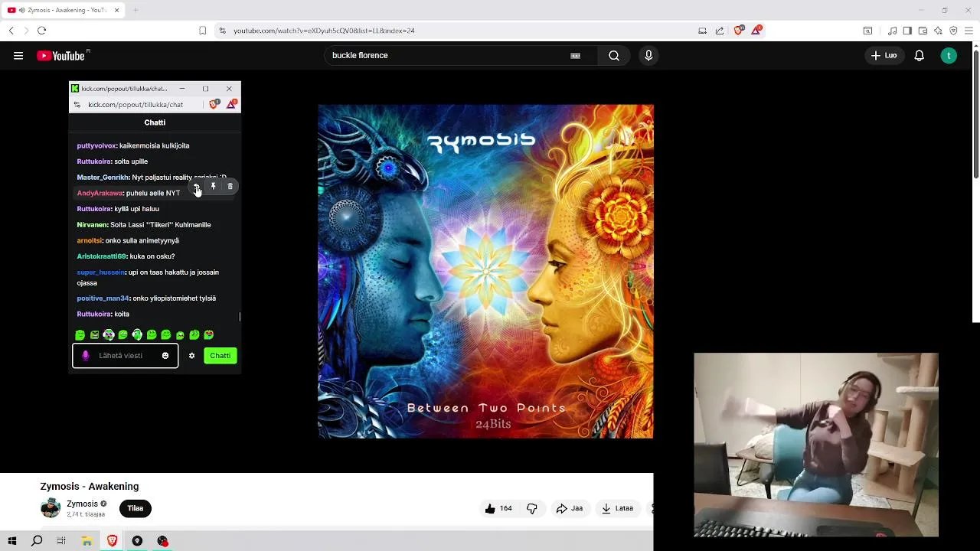Open Windows taskbar search
This screenshot has height=551, width=980.
point(37,541)
